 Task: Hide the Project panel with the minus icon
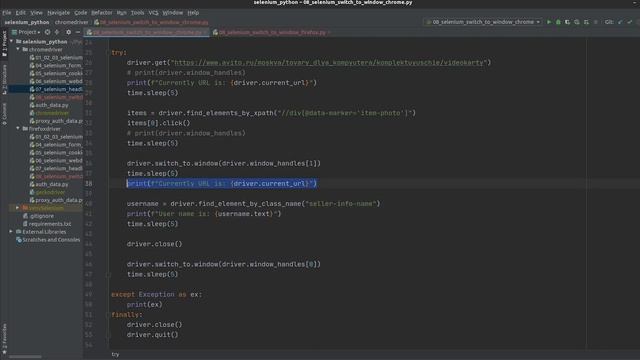[x=78, y=32]
